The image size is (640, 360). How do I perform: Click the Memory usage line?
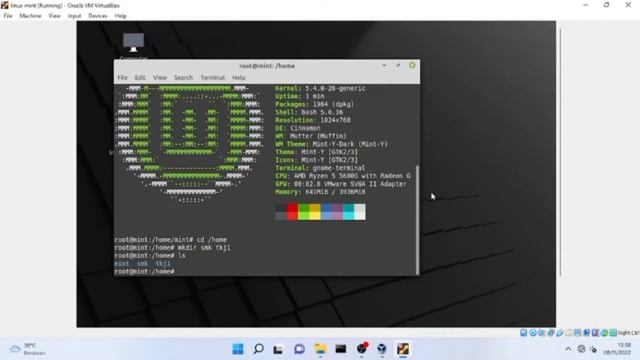click(320, 192)
